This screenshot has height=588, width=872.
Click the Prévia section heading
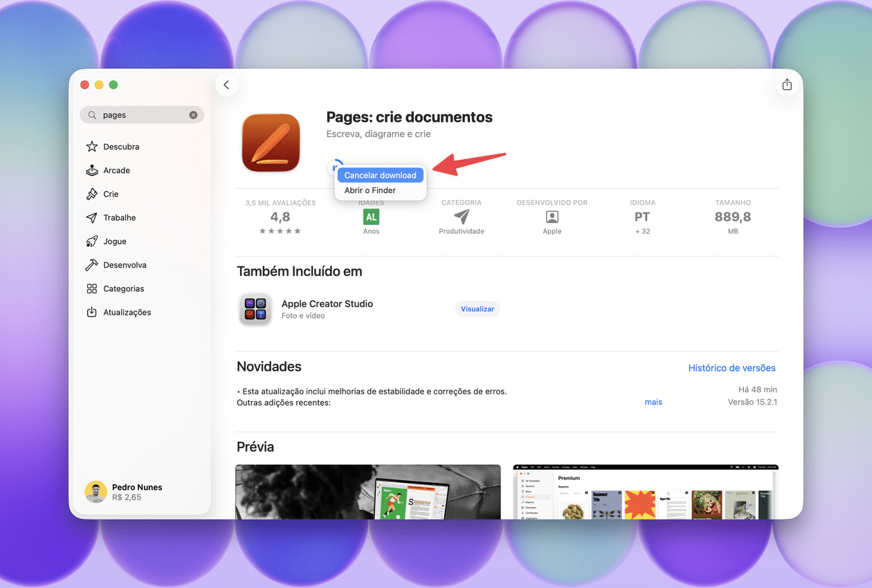pyautogui.click(x=255, y=447)
